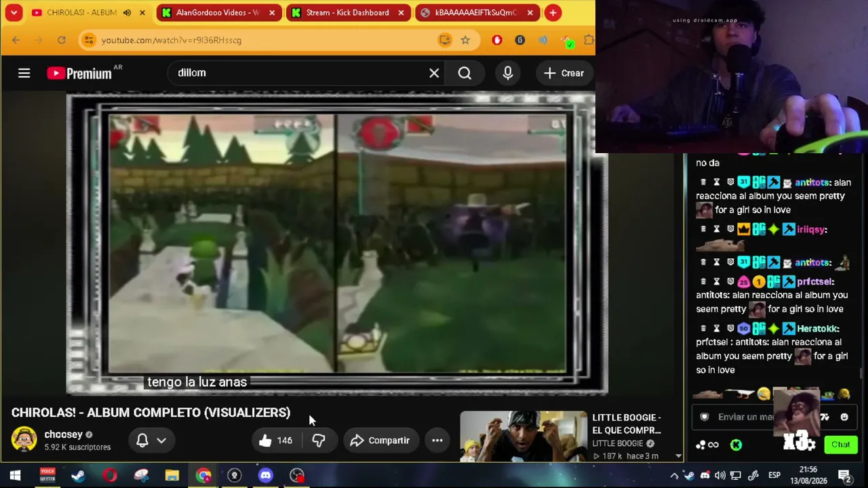Viewport: 868px width, 488px height.
Task: Toggle the notification bell for choosey
Action: [x=151, y=441]
